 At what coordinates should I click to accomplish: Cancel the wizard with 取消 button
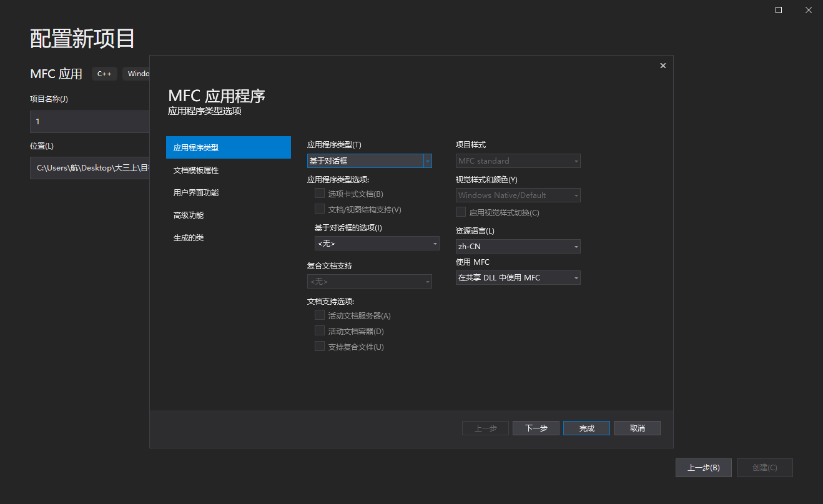click(x=637, y=428)
